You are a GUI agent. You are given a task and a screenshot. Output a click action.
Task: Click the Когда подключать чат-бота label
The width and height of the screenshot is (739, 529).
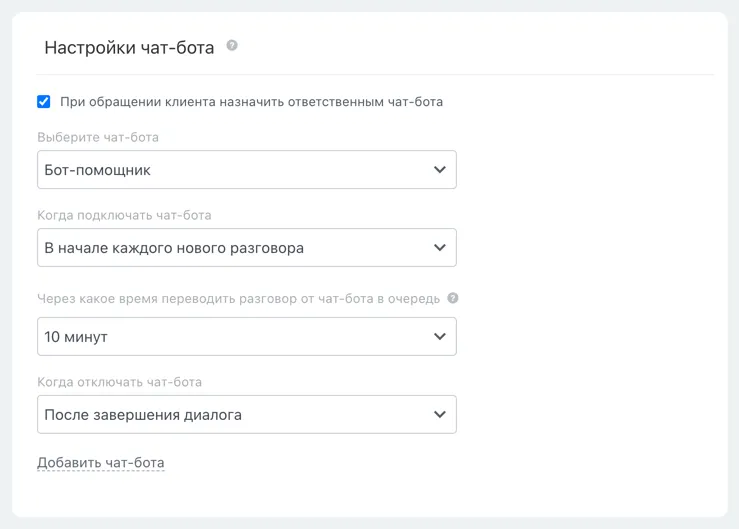(124, 215)
